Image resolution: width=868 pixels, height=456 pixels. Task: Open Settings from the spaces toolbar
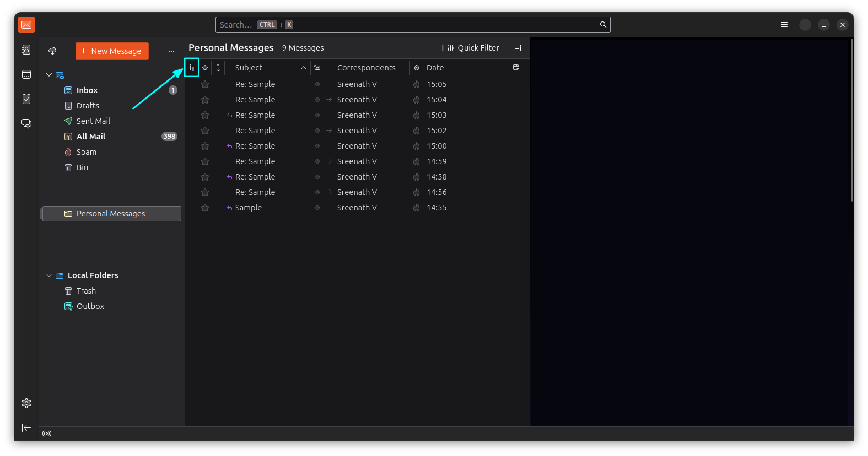pyautogui.click(x=26, y=403)
